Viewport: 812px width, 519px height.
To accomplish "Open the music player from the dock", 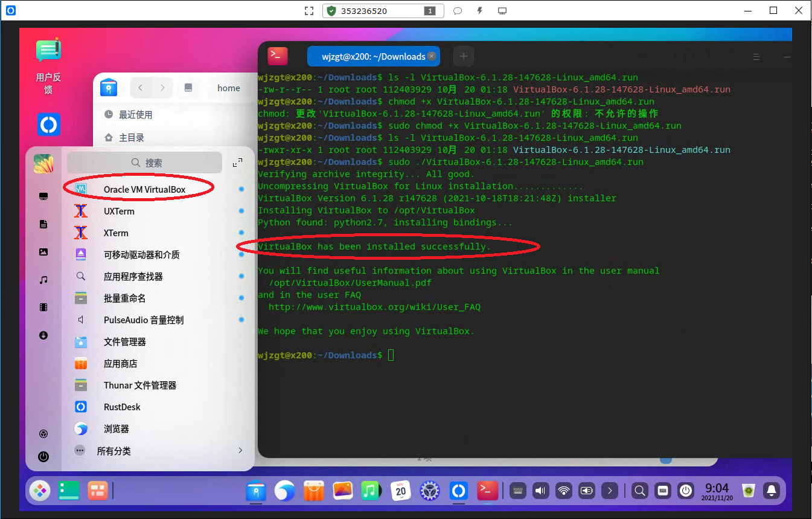I will point(371,491).
